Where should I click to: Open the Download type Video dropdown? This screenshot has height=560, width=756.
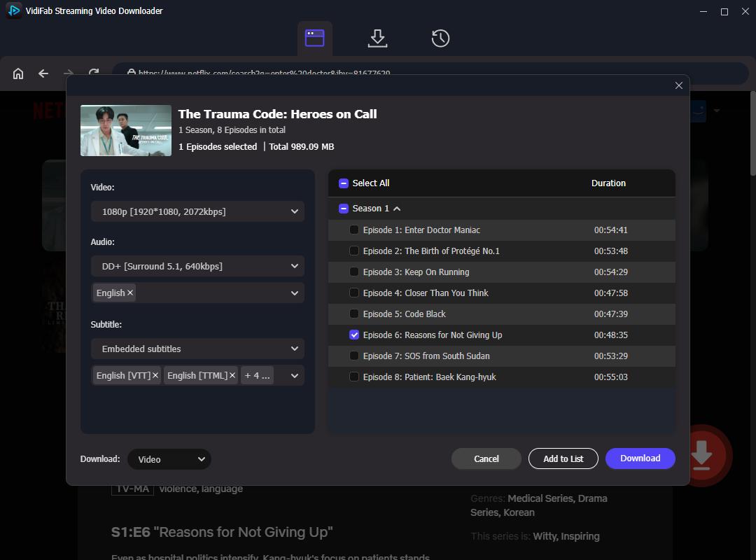[169, 459]
